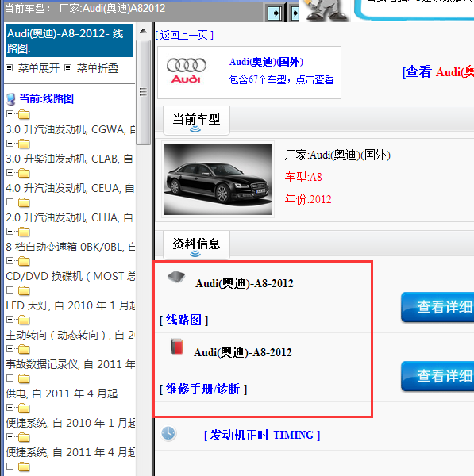Click the second arrow toolbar button at top
474x476 pixels.
coord(294,13)
